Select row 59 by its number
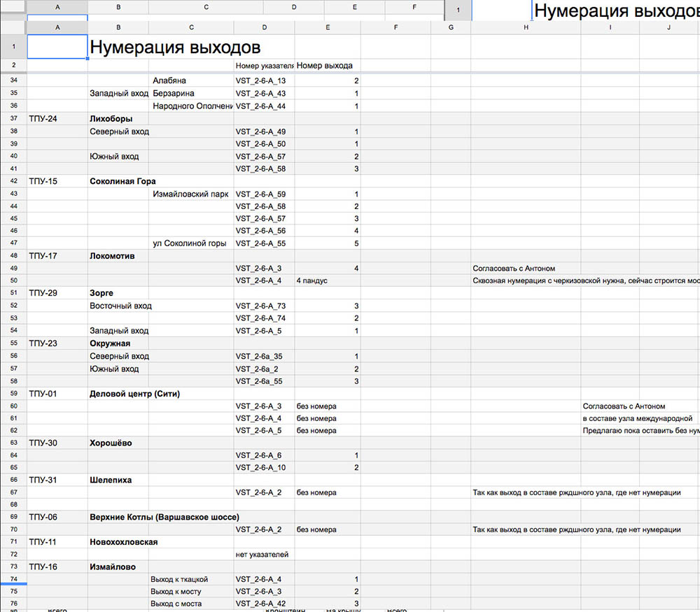The width and height of the screenshot is (700, 612). [x=13, y=394]
